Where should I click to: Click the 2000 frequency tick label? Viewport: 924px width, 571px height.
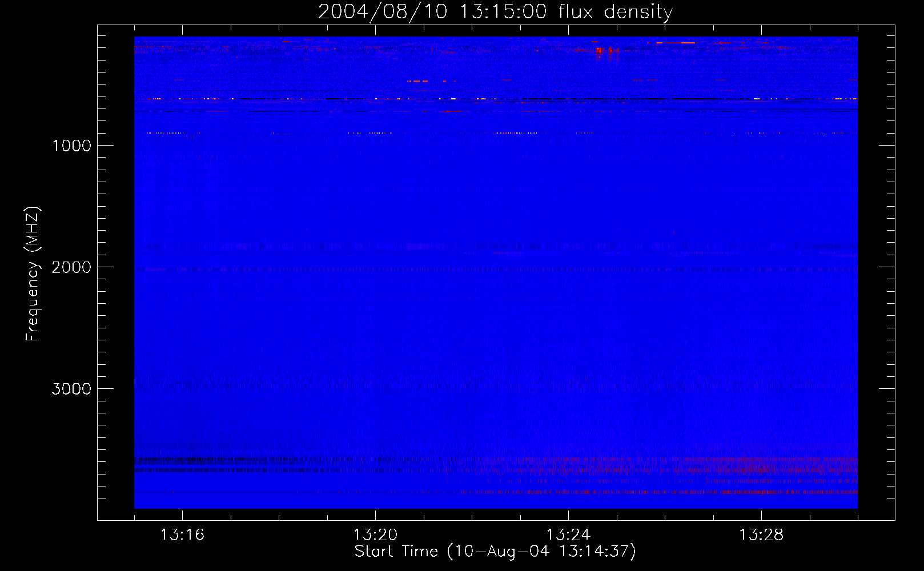click(x=71, y=267)
